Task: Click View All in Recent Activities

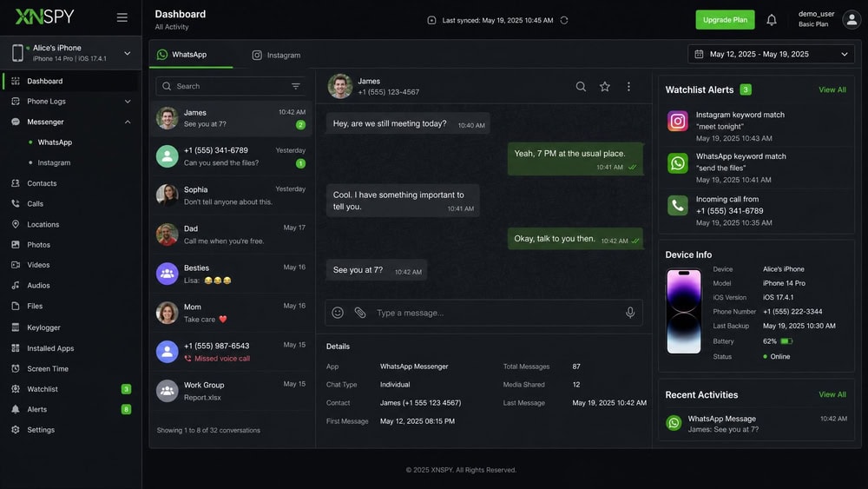Action: tap(832, 394)
